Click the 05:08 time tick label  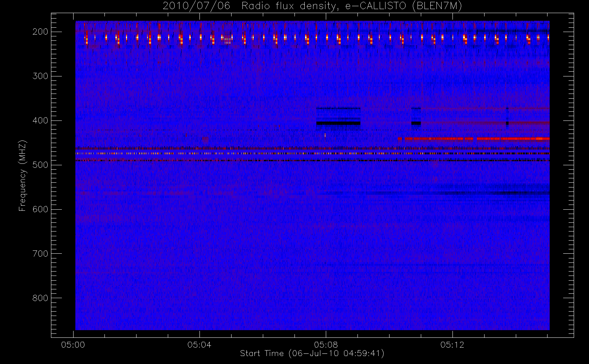(x=326, y=345)
